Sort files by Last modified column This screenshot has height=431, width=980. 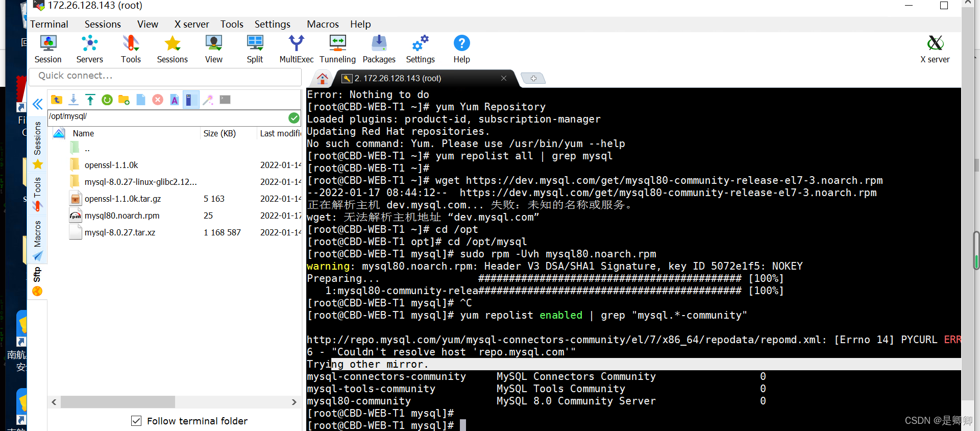[x=280, y=133]
